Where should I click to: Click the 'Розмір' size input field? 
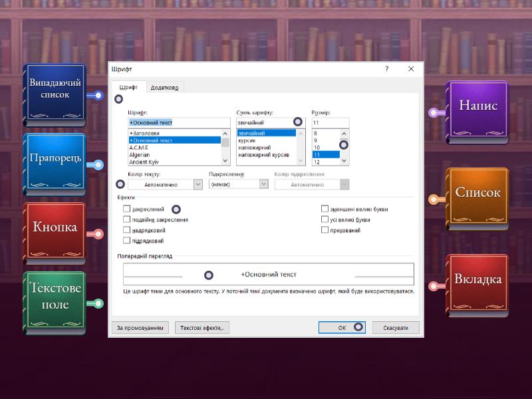[x=330, y=123]
